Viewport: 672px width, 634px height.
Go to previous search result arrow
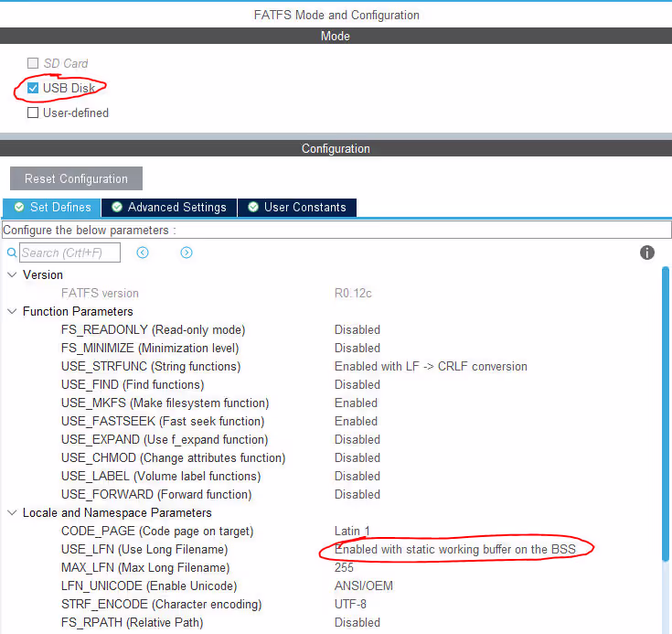[x=143, y=253]
